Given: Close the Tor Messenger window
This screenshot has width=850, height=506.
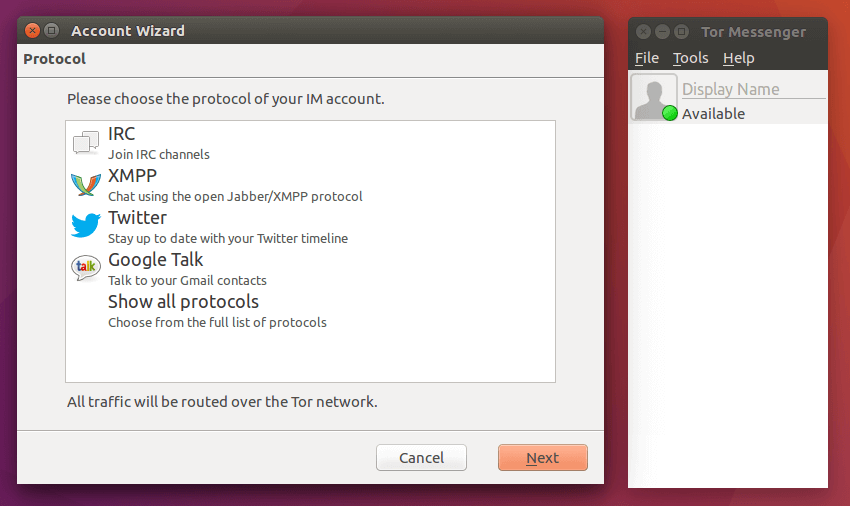Looking at the screenshot, I should tap(643, 32).
